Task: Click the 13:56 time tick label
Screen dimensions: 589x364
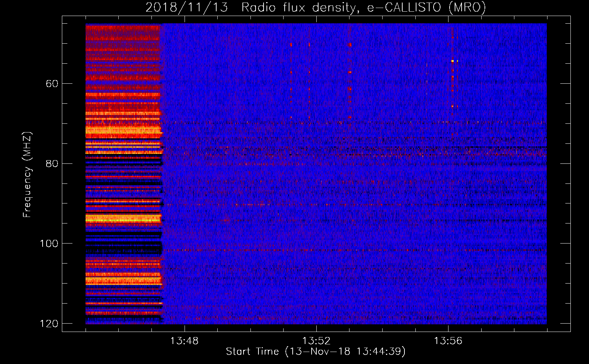Action: (448, 341)
